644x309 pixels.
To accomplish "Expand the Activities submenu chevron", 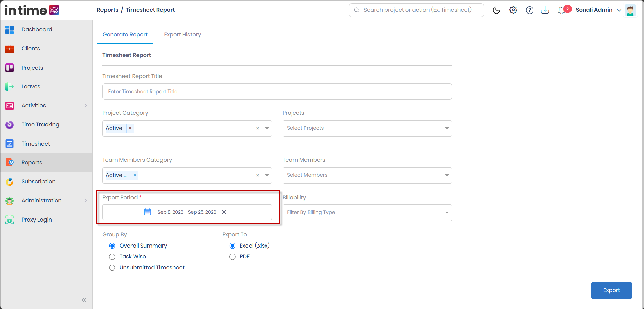I will (x=86, y=106).
